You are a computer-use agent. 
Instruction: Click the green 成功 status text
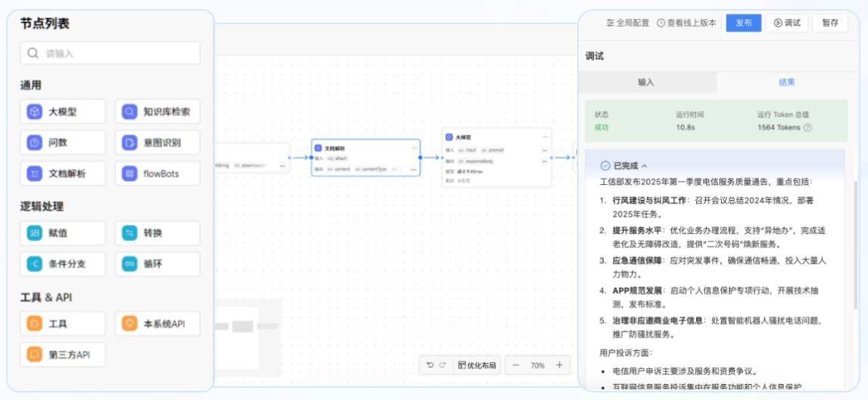601,127
